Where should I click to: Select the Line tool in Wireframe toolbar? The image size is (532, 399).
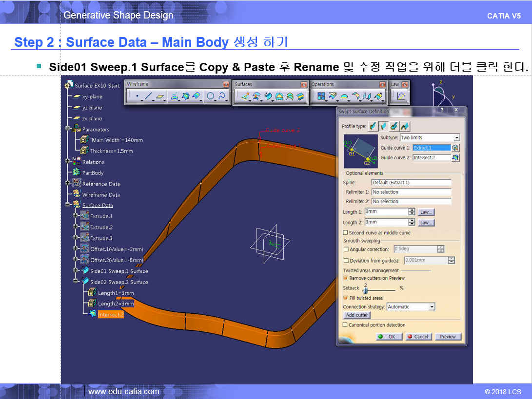pyautogui.click(x=149, y=96)
